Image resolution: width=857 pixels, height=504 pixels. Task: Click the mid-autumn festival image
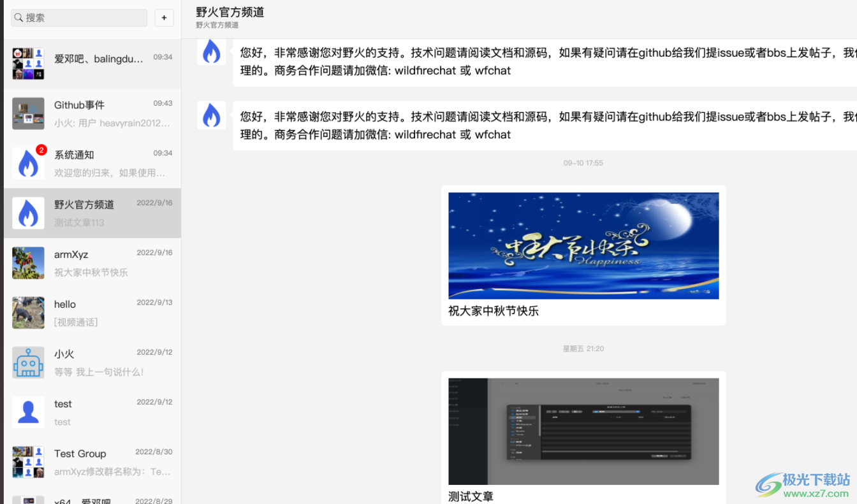(x=583, y=245)
